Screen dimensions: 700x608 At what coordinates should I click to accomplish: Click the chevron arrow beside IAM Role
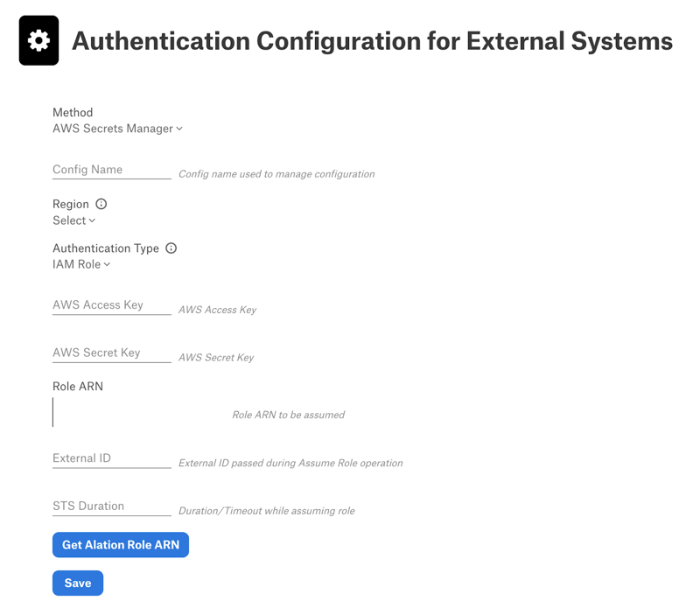tap(107, 265)
